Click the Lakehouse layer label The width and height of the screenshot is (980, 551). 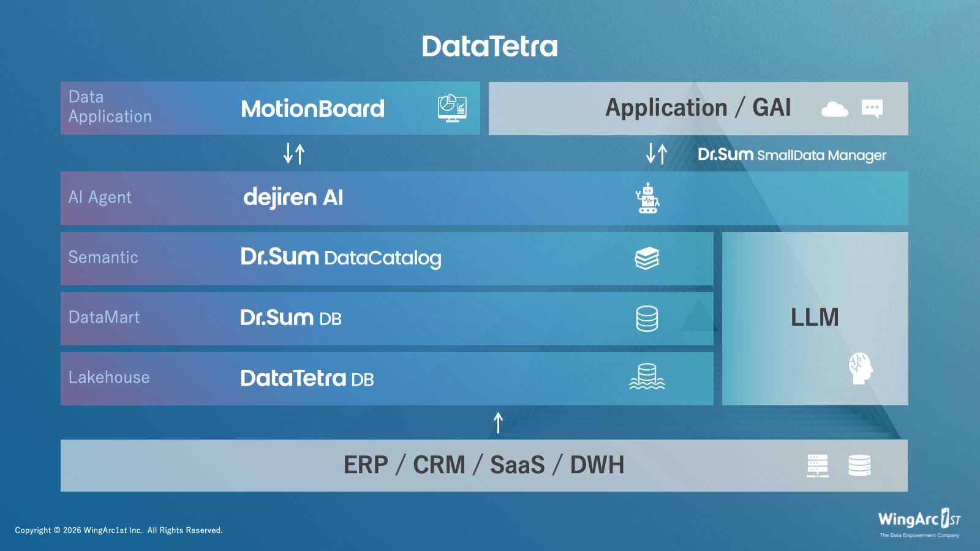tap(109, 377)
